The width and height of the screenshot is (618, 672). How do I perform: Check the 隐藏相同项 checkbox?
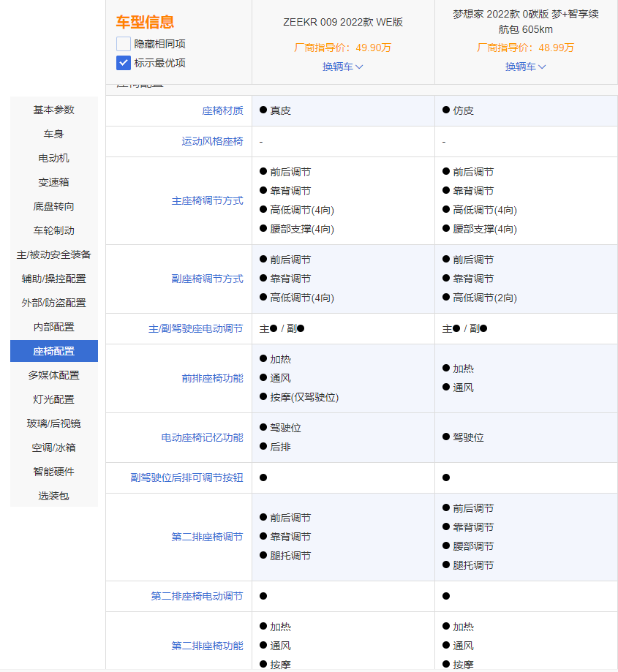pos(124,44)
